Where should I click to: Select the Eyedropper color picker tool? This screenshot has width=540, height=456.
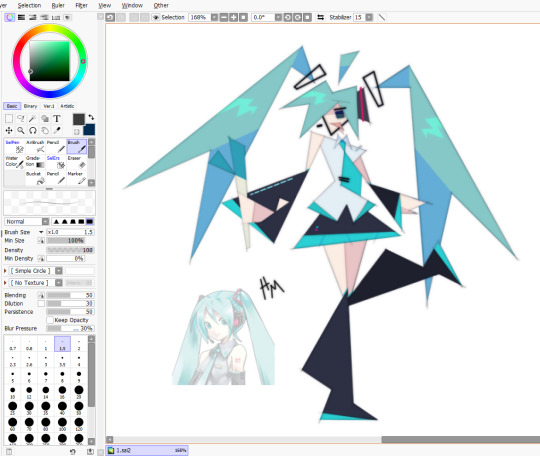pyautogui.click(x=57, y=131)
